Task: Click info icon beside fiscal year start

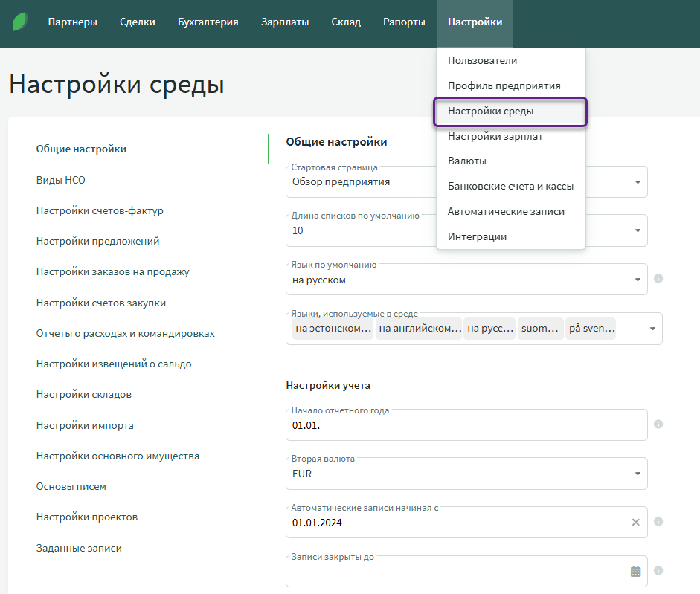Action: click(658, 424)
